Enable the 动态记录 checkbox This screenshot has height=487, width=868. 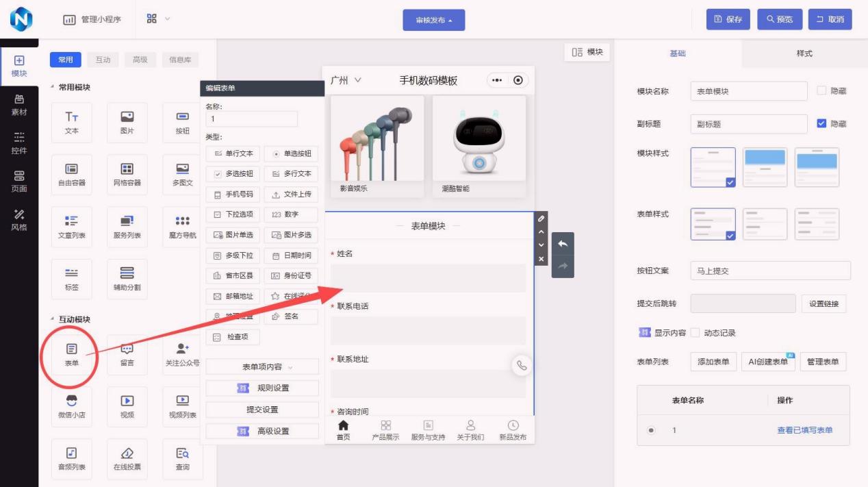(695, 333)
